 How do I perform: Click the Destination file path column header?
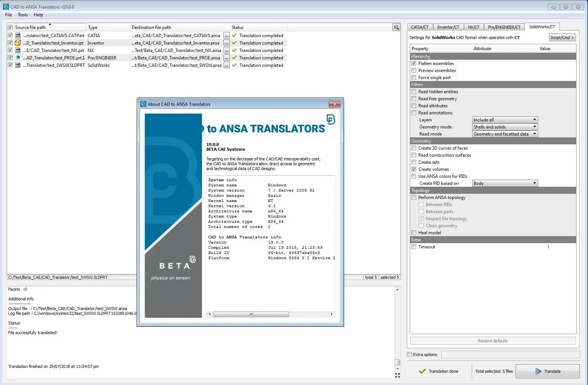click(x=180, y=27)
